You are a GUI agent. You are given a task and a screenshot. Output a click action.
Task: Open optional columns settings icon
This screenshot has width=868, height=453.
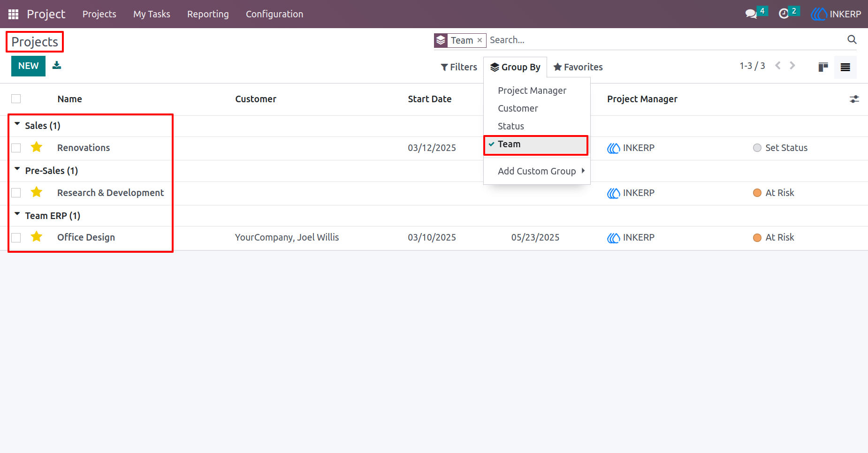[x=854, y=99]
